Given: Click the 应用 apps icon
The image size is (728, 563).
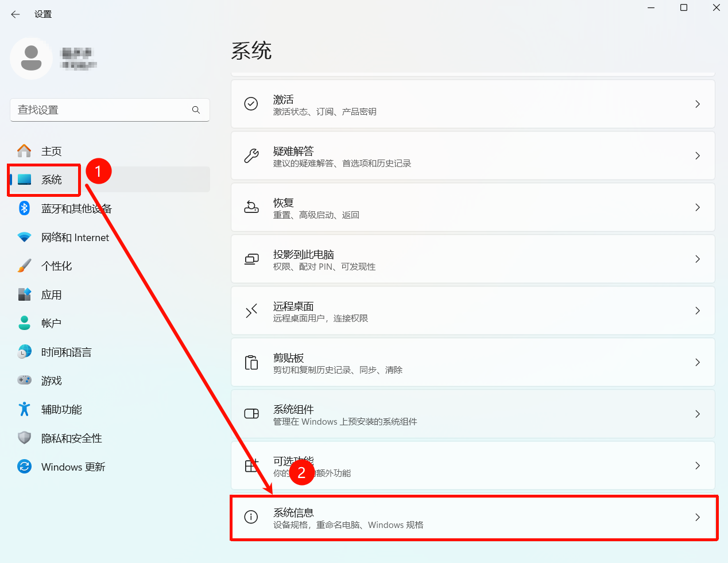Looking at the screenshot, I should click(x=24, y=294).
